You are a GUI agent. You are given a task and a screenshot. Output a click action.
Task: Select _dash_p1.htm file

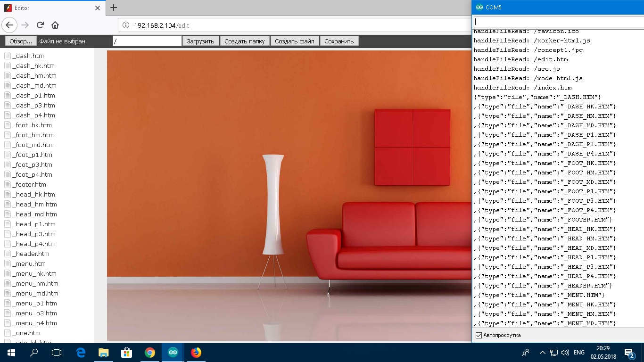pyautogui.click(x=33, y=95)
